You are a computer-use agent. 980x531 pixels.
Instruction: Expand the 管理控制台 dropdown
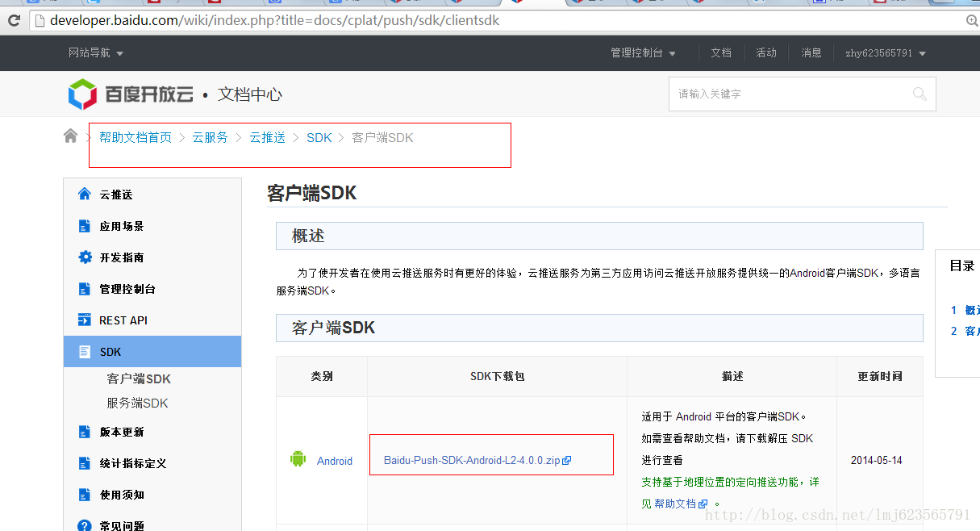(x=643, y=53)
